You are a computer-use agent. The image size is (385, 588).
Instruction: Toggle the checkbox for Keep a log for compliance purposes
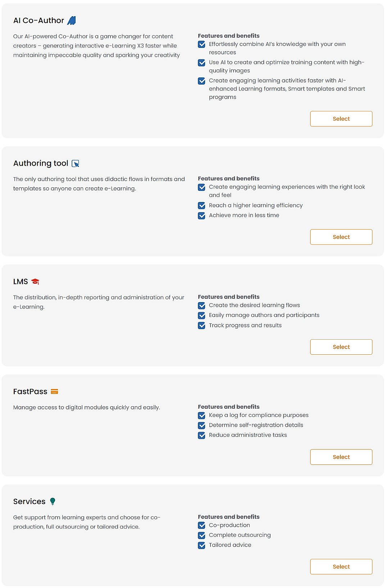tap(201, 415)
